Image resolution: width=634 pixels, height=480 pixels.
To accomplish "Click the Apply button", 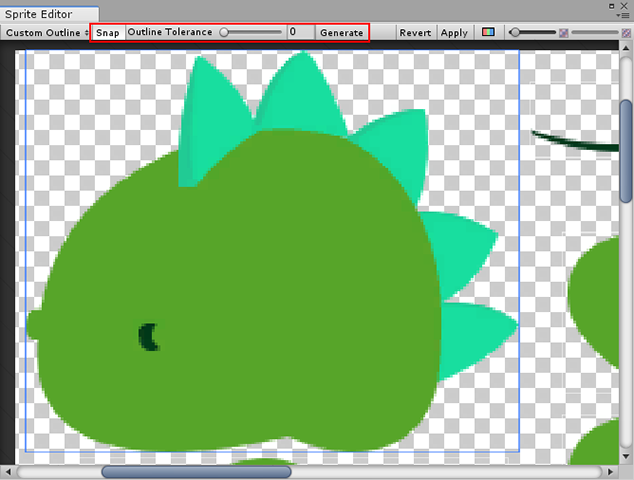I will click(x=454, y=33).
